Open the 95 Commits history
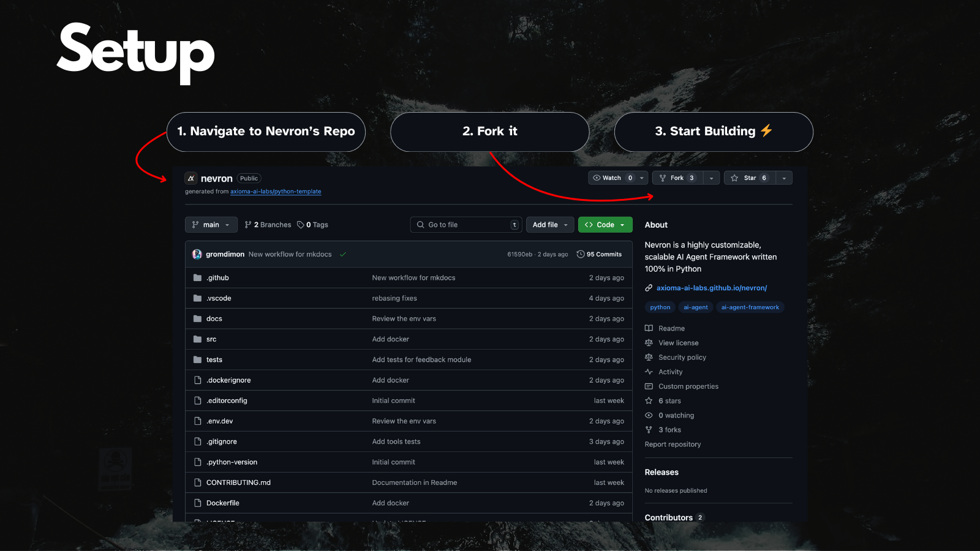Image resolution: width=980 pixels, height=551 pixels. pos(599,254)
